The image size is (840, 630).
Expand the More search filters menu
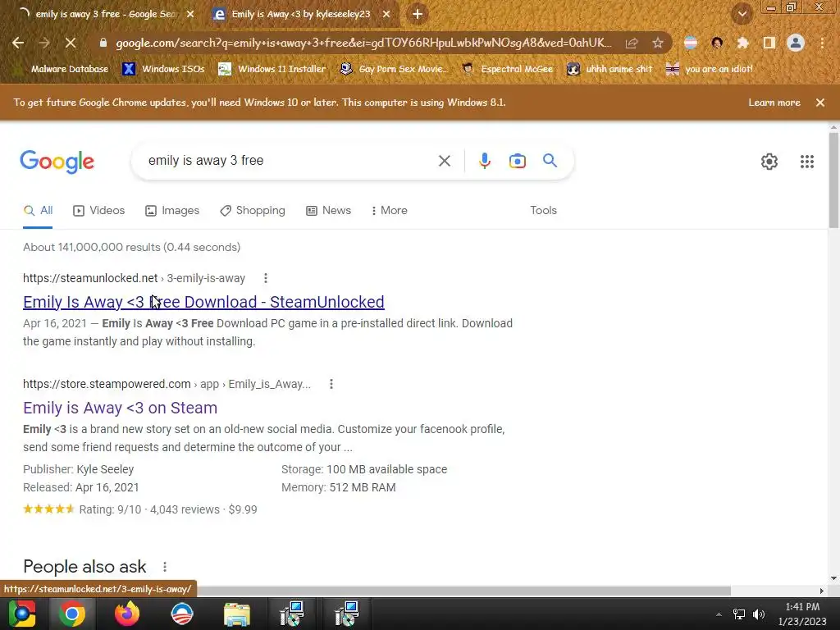click(390, 211)
